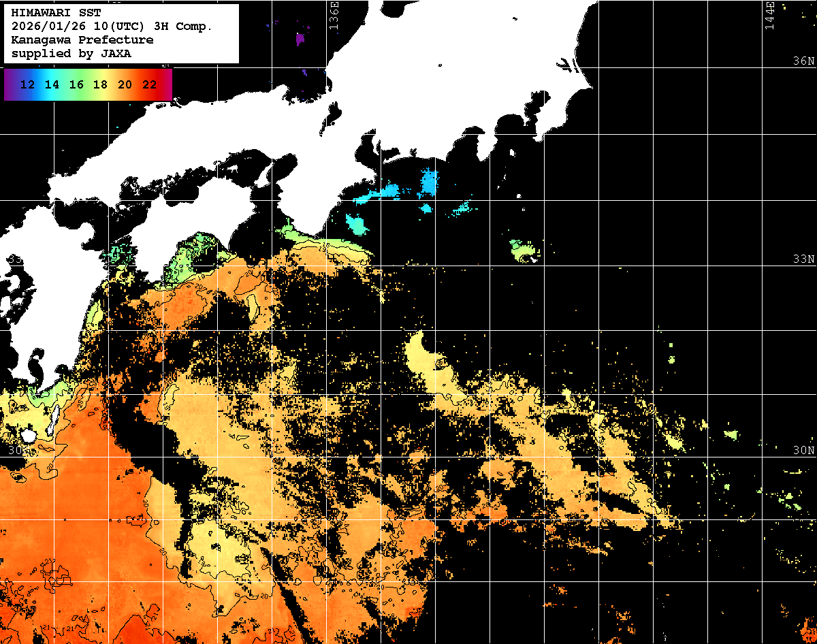This screenshot has width=817, height=644.
Task: Click the 30N latitude label on the right edge
Action: [x=803, y=451]
